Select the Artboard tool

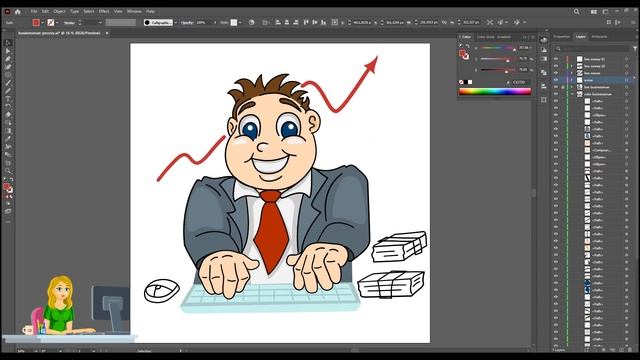8,163
